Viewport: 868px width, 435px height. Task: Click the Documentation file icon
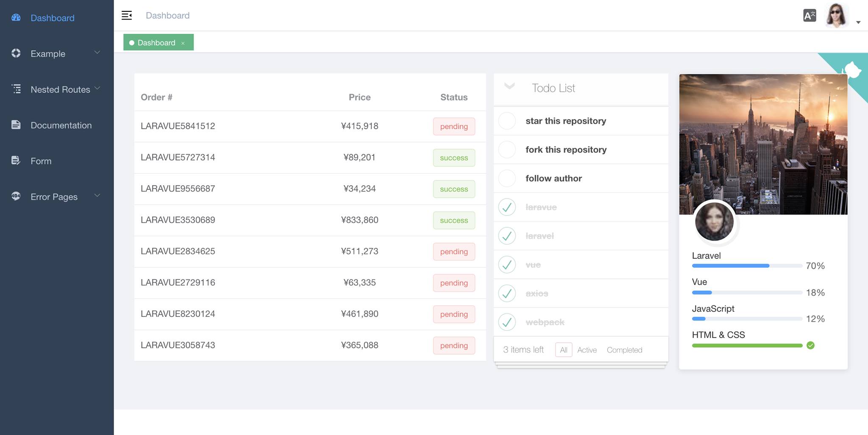(16, 125)
